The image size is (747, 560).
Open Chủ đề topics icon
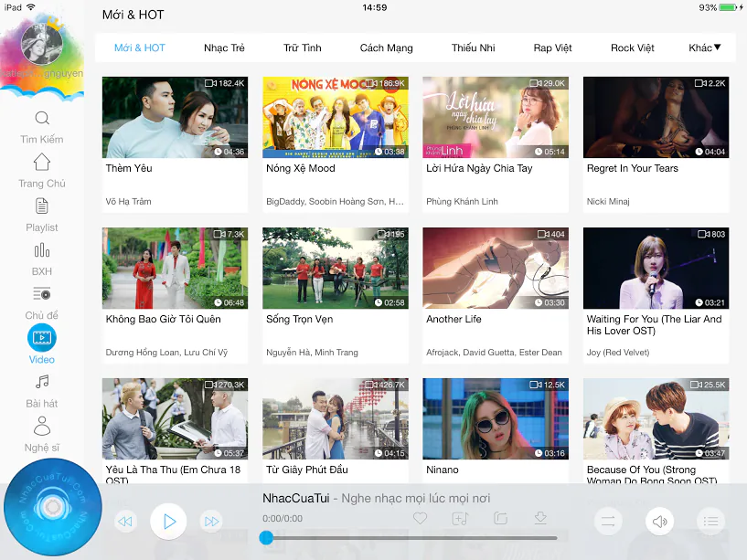42,294
